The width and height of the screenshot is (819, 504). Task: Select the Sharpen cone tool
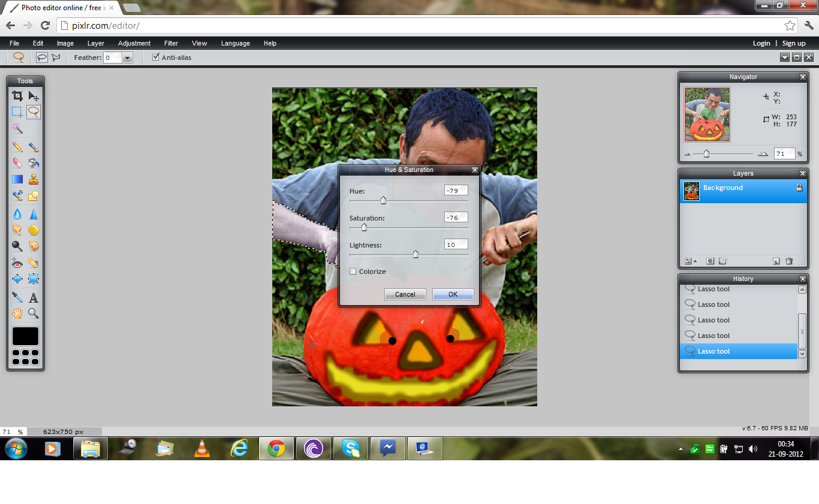pos(34,214)
